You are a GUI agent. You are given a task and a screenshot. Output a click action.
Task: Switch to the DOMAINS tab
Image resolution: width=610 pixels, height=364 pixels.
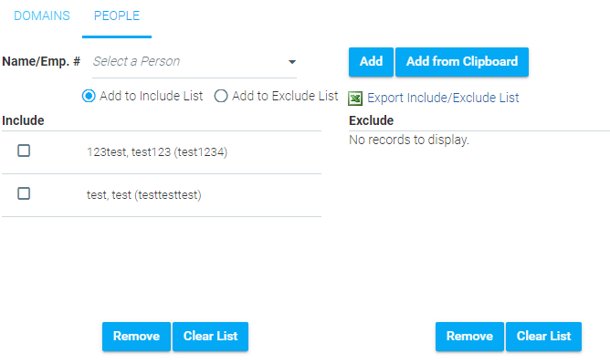tap(42, 16)
